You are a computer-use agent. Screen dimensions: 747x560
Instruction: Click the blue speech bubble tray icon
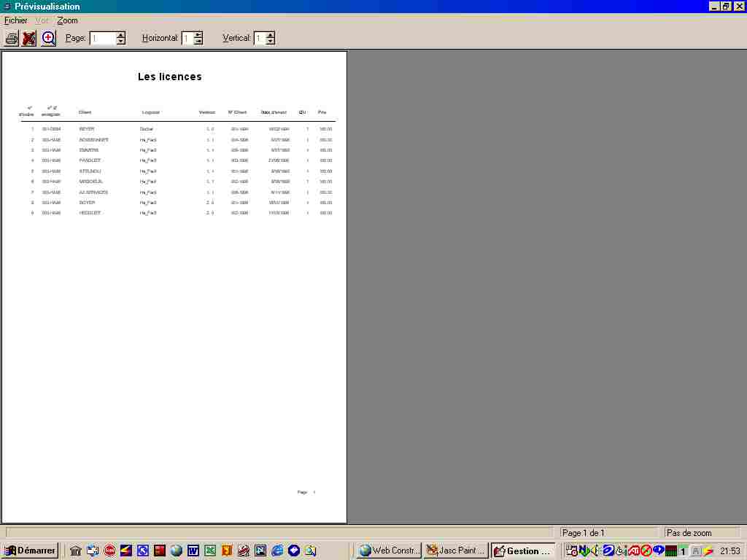tap(659, 551)
